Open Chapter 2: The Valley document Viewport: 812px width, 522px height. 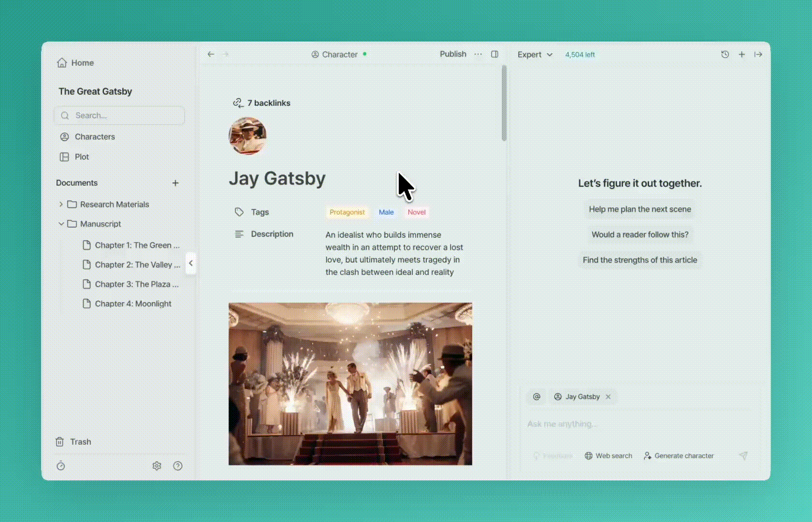(x=131, y=265)
